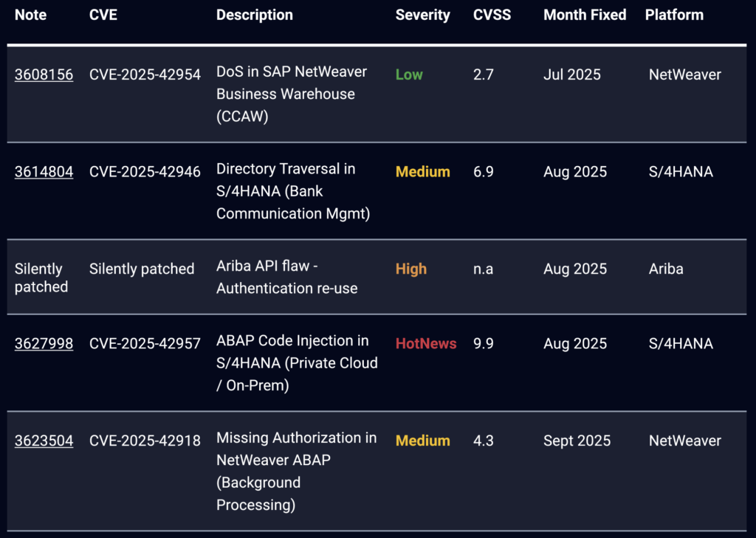The image size is (756, 538).
Task: Click CVE-2025-42954 identifier text
Action: (145, 75)
